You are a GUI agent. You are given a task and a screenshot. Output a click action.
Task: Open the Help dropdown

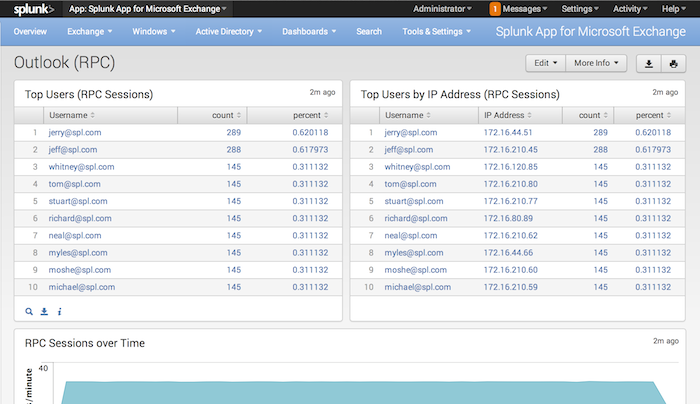click(674, 9)
